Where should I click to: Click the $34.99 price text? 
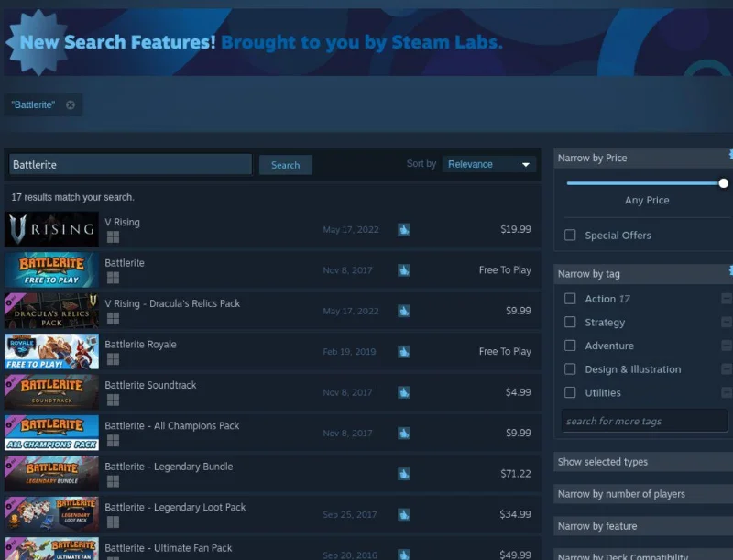tap(515, 514)
